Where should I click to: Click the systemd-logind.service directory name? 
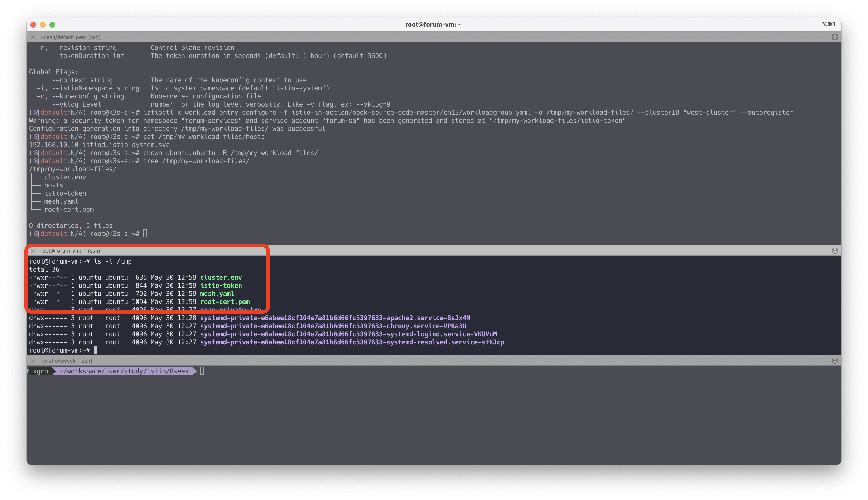coord(349,334)
